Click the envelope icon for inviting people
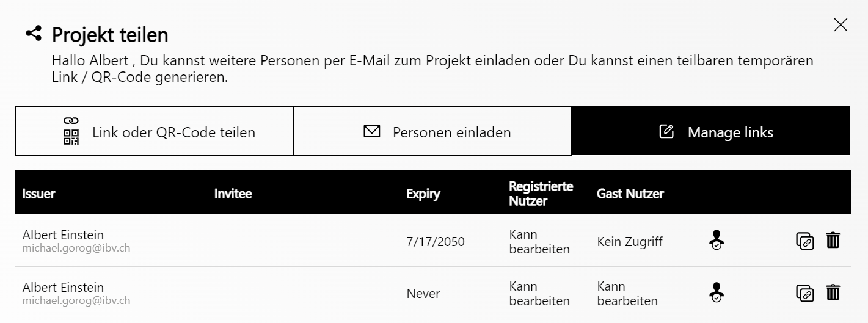The image size is (868, 323). pyautogui.click(x=371, y=131)
